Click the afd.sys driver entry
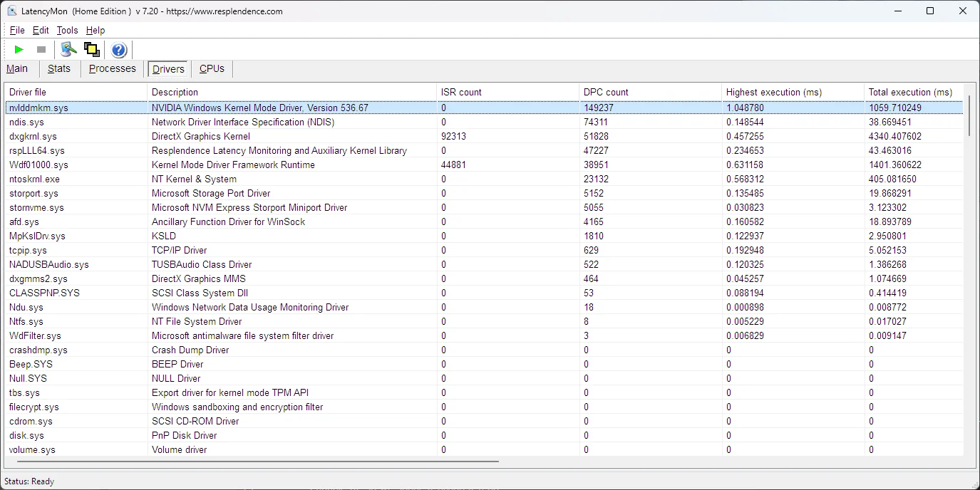This screenshot has width=980, height=490. pyautogui.click(x=24, y=221)
